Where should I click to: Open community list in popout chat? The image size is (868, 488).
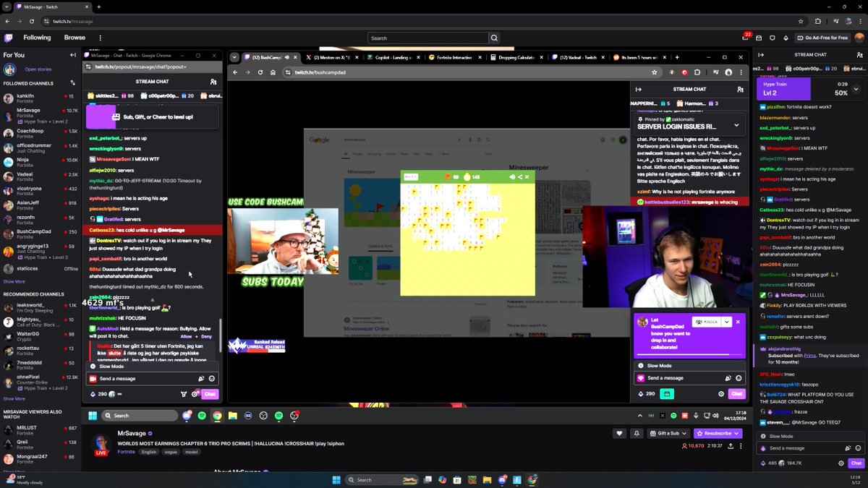(x=213, y=82)
